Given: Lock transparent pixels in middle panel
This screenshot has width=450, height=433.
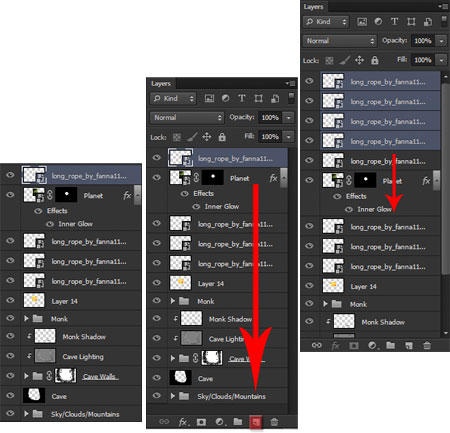Looking at the screenshot, I should click(x=177, y=137).
